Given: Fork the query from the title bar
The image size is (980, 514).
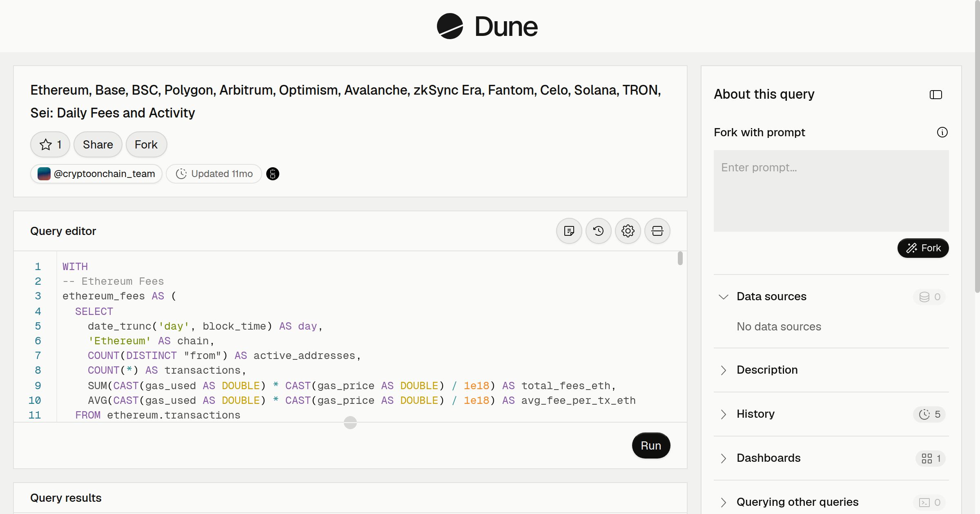Looking at the screenshot, I should [146, 144].
